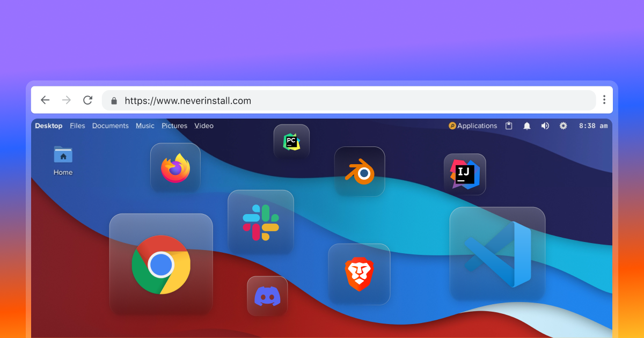Launch Blender from its icon
Viewport: 644px width, 338px height.
(x=360, y=172)
